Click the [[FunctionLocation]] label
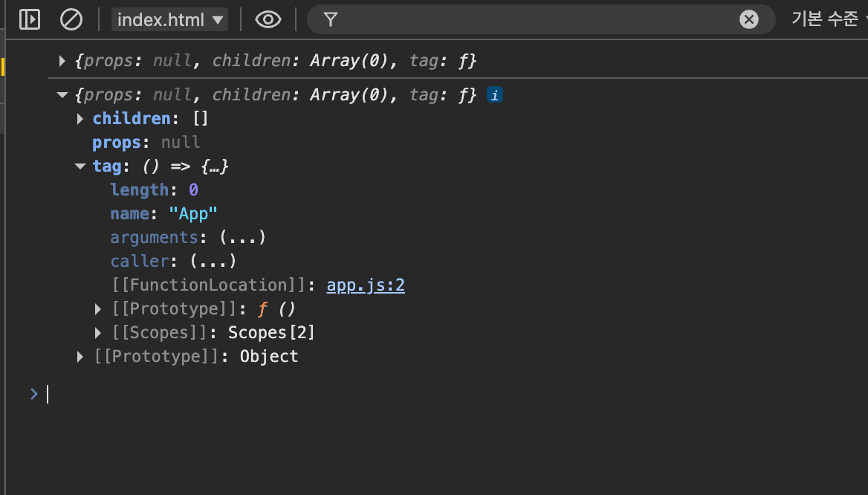The width and height of the screenshot is (868, 495). pos(209,285)
